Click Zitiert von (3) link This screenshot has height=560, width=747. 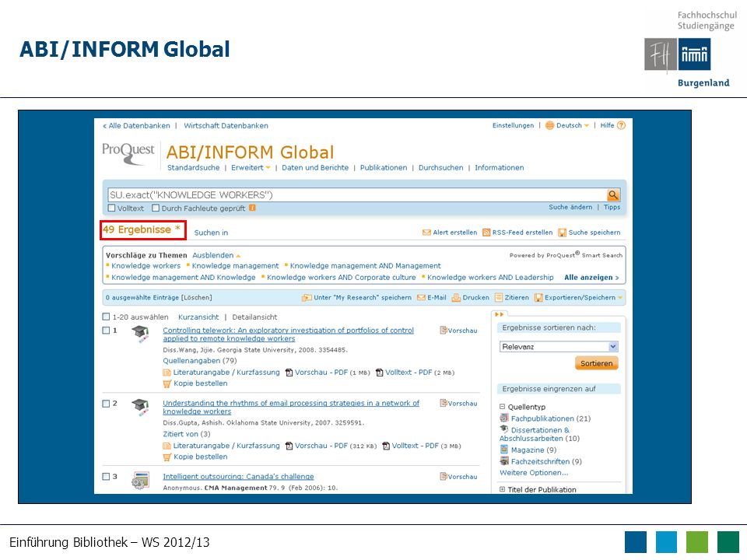(x=186, y=434)
